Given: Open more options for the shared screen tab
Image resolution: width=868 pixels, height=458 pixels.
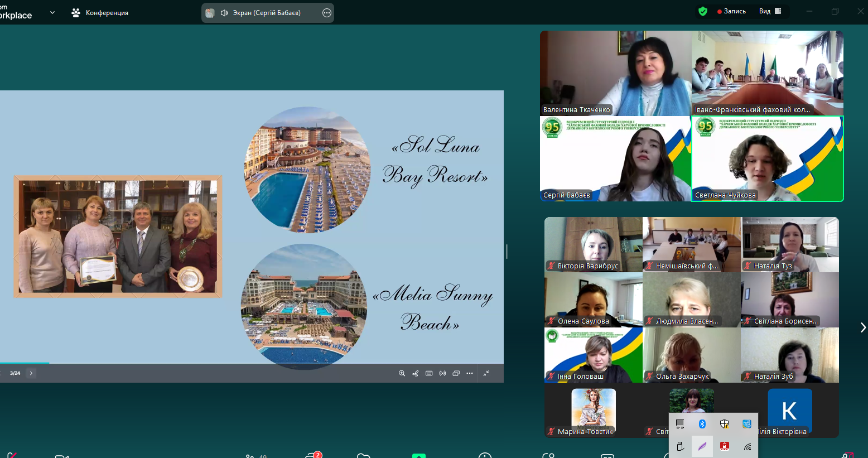Looking at the screenshot, I should tap(327, 13).
